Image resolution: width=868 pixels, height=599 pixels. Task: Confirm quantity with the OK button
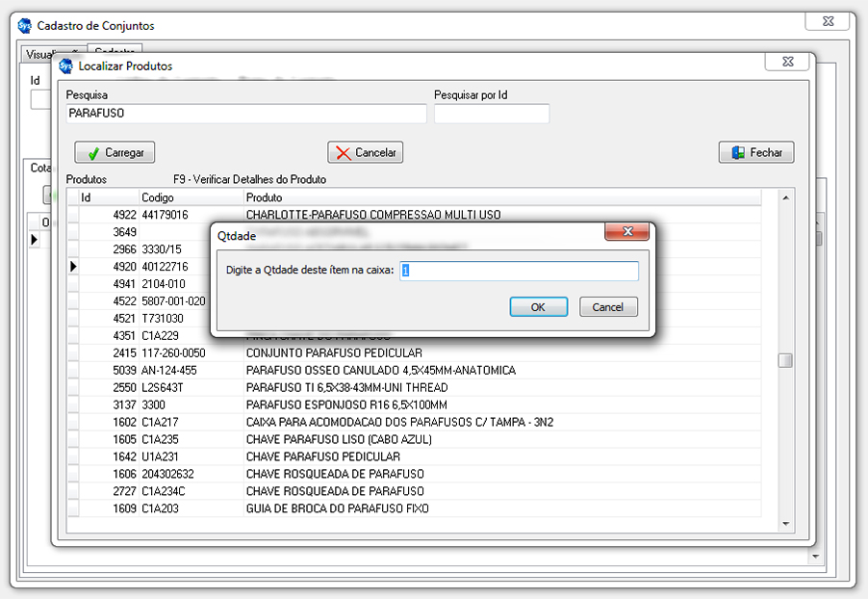click(538, 306)
